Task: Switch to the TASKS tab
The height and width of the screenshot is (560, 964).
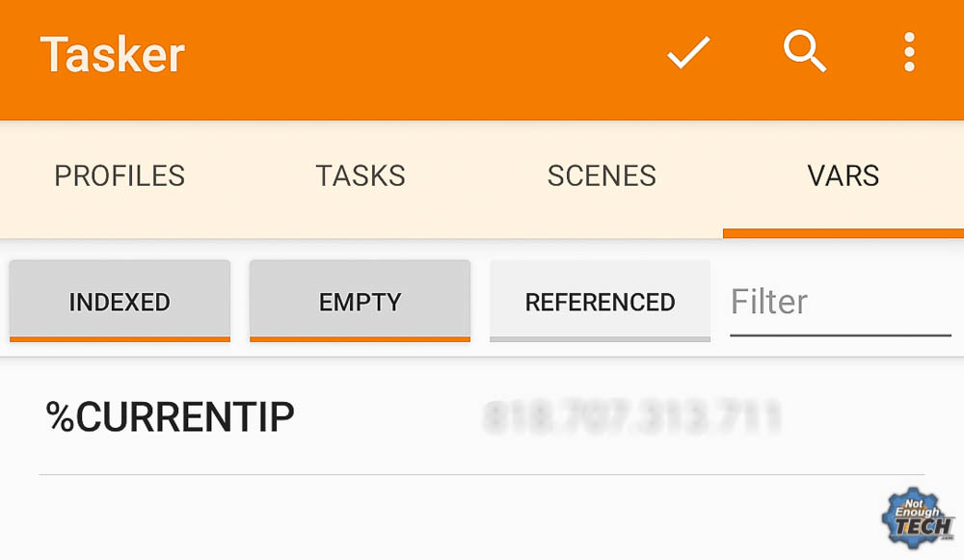Action: [x=361, y=175]
